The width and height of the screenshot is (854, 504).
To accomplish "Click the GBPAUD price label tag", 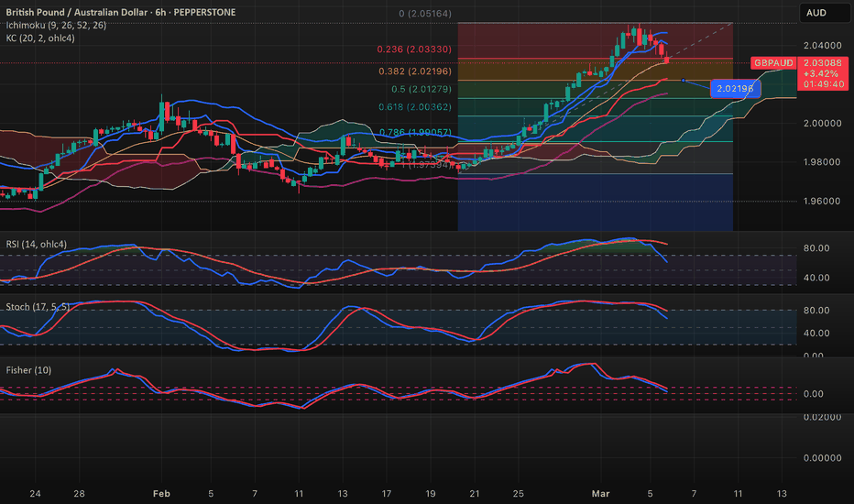I will [x=772, y=62].
